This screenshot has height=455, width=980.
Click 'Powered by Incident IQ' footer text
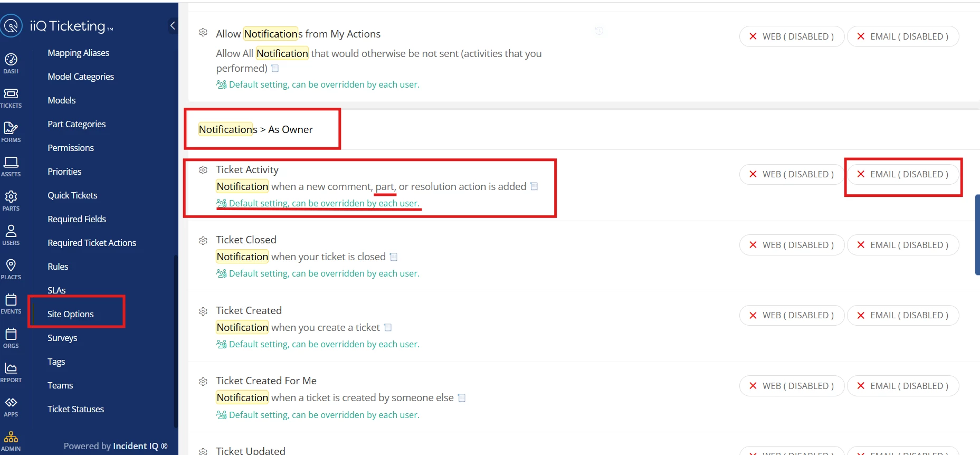[116, 446]
